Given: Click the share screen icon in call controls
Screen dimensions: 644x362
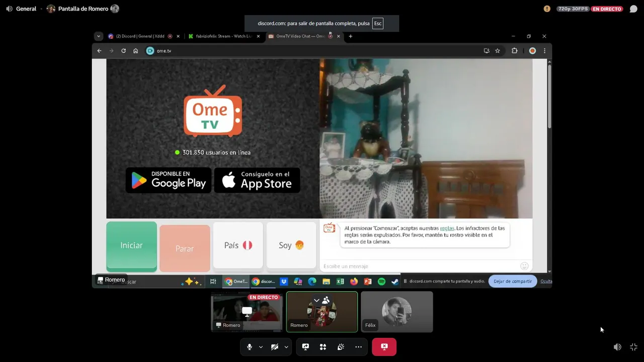Looking at the screenshot, I should (x=305, y=347).
